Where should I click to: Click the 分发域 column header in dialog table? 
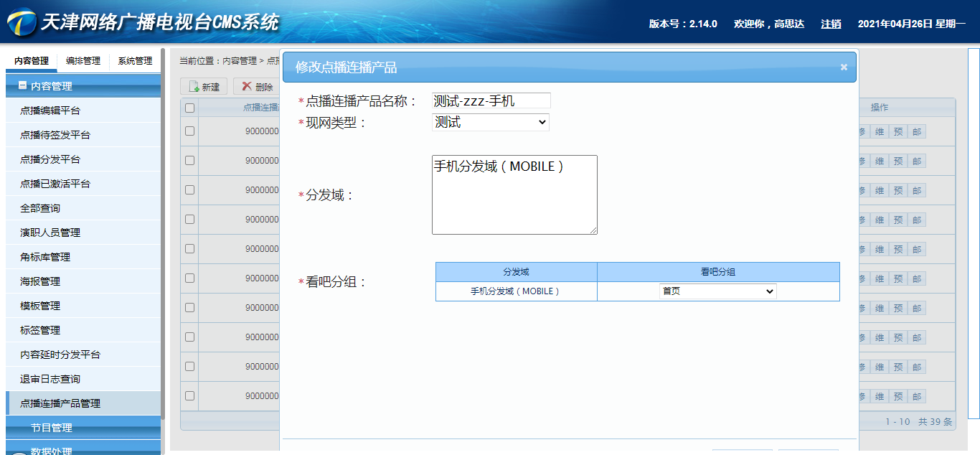(x=517, y=272)
